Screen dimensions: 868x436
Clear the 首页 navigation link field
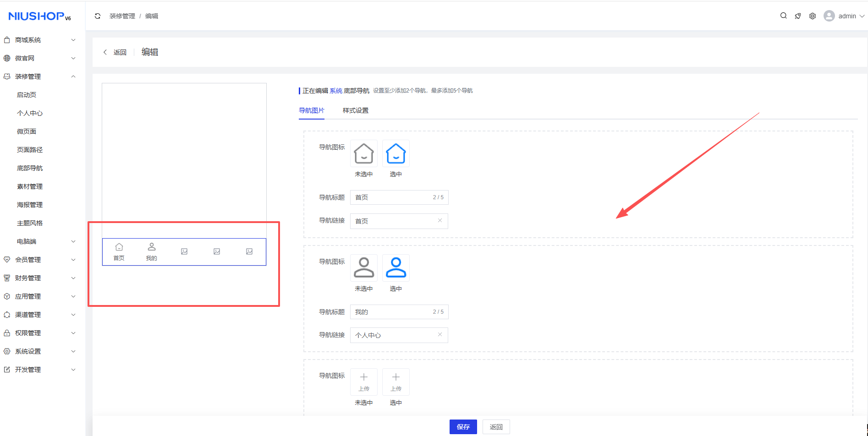439,221
